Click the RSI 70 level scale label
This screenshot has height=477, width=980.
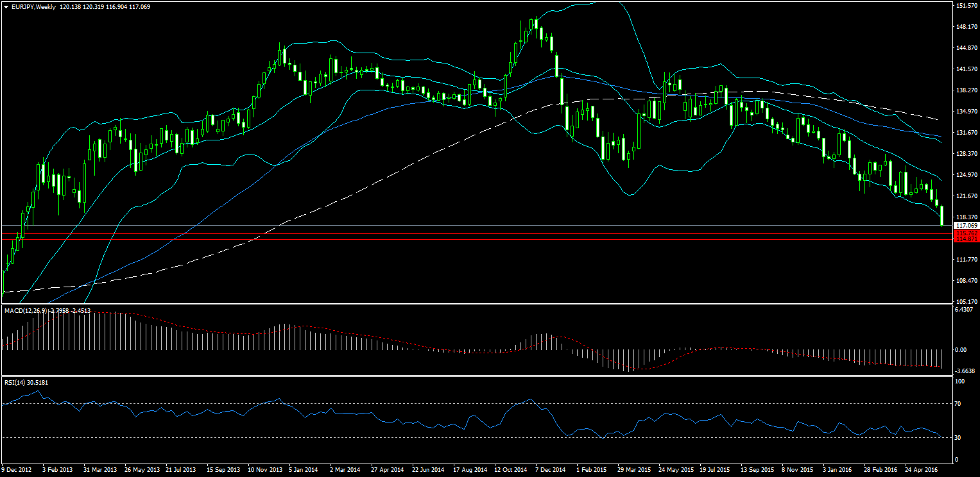959,404
